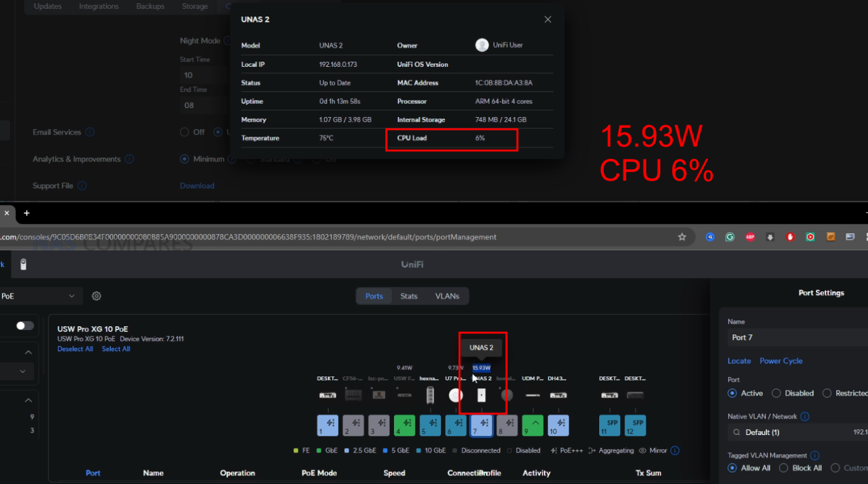Click Select All ports link

pos(116,349)
